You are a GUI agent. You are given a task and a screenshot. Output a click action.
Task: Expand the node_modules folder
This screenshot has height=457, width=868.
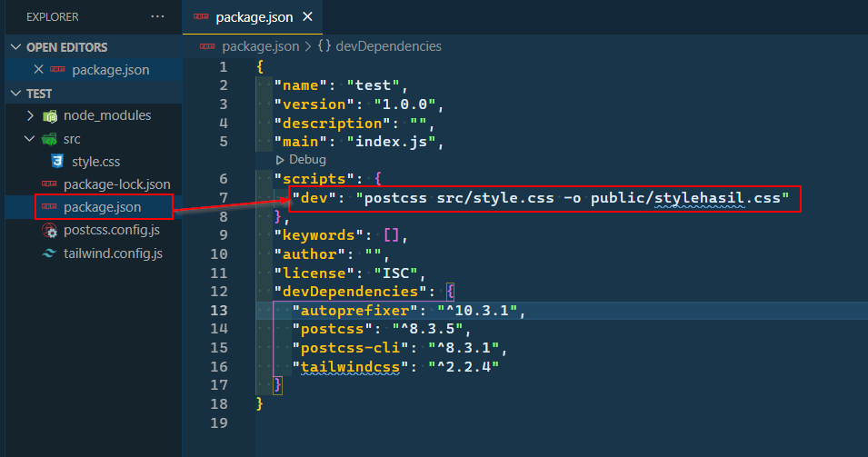(x=31, y=116)
